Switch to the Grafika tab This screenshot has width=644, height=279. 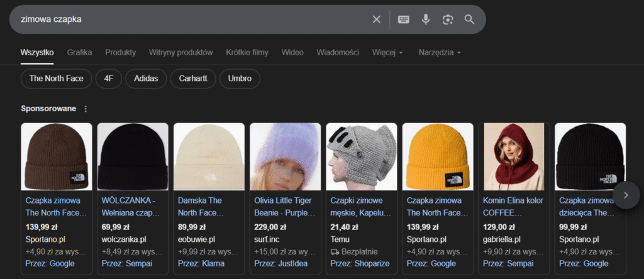[x=80, y=52]
